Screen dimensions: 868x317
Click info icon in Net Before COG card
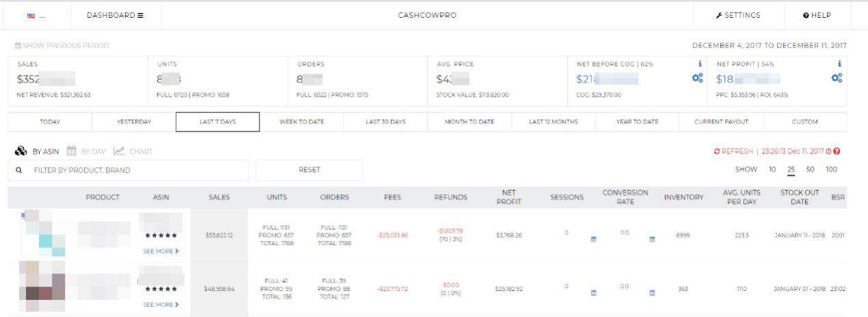click(x=700, y=64)
